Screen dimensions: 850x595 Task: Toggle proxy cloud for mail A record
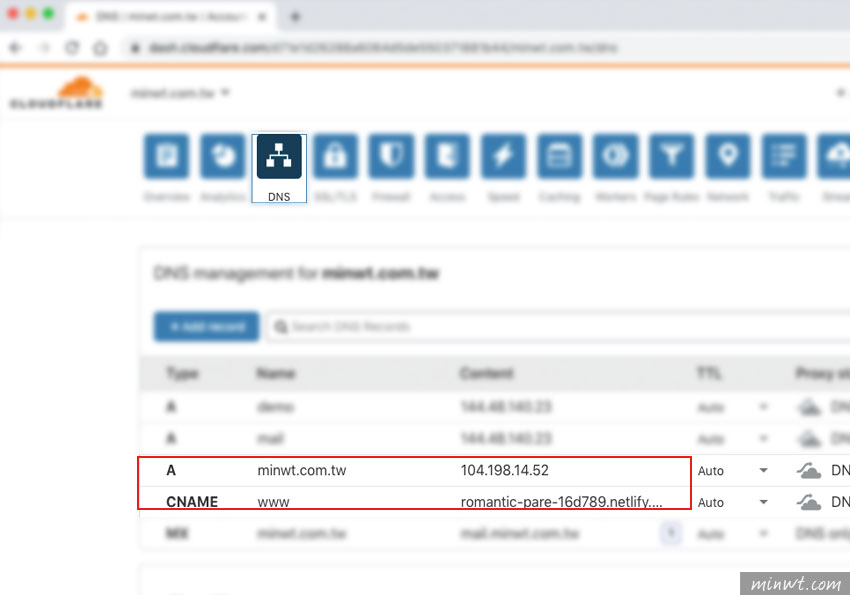pyautogui.click(x=809, y=438)
